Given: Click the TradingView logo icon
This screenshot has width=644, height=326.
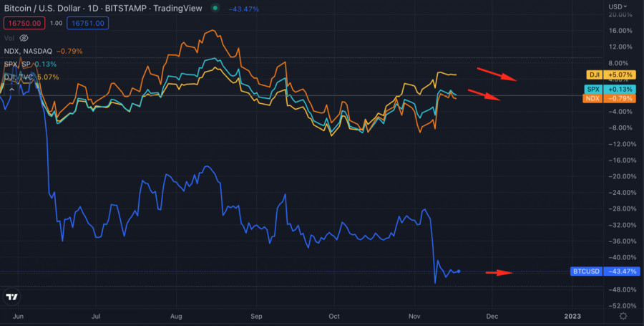Looking at the screenshot, I should (x=12, y=297).
